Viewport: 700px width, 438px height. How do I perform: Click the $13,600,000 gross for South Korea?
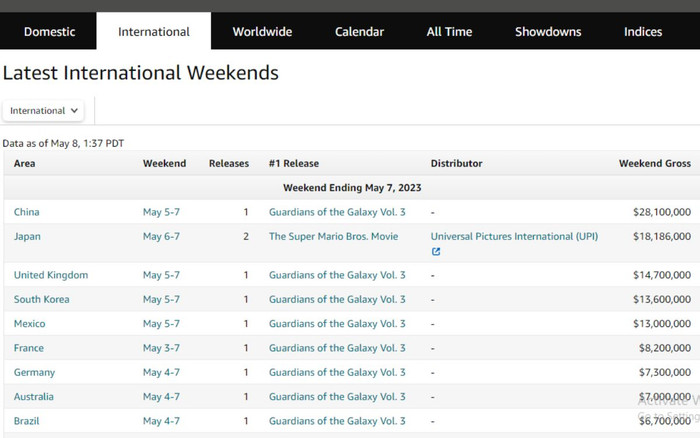pyautogui.click(x=662, y=300)
